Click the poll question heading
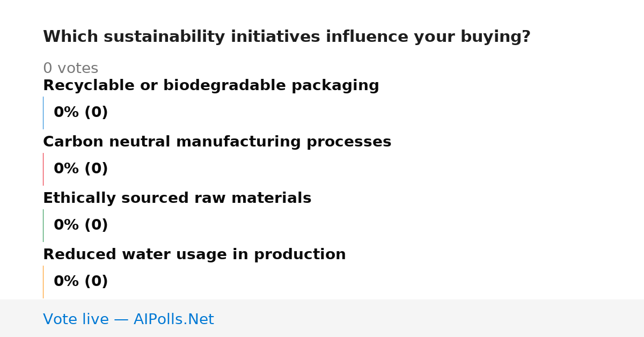Screen dimensions: 644x337 click(x=287, y=37)
